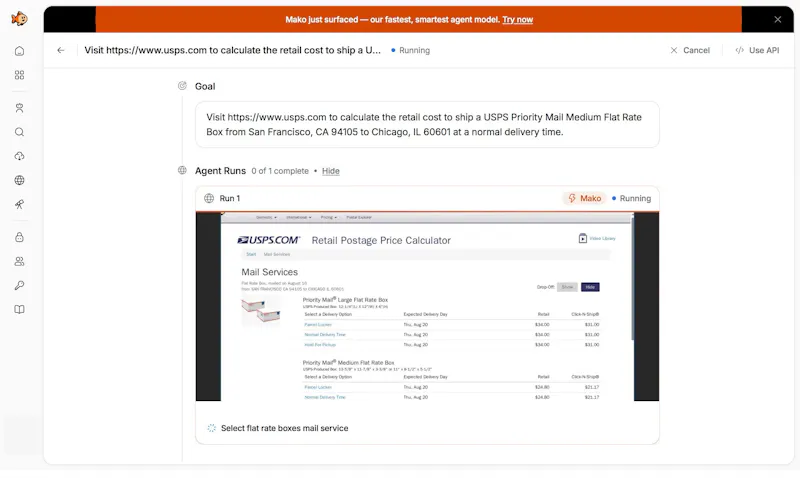The width and height of the screenshot is (800, 478).
Task: Open the book docs icon in sidebar
Action: click(x=19, y=310)
